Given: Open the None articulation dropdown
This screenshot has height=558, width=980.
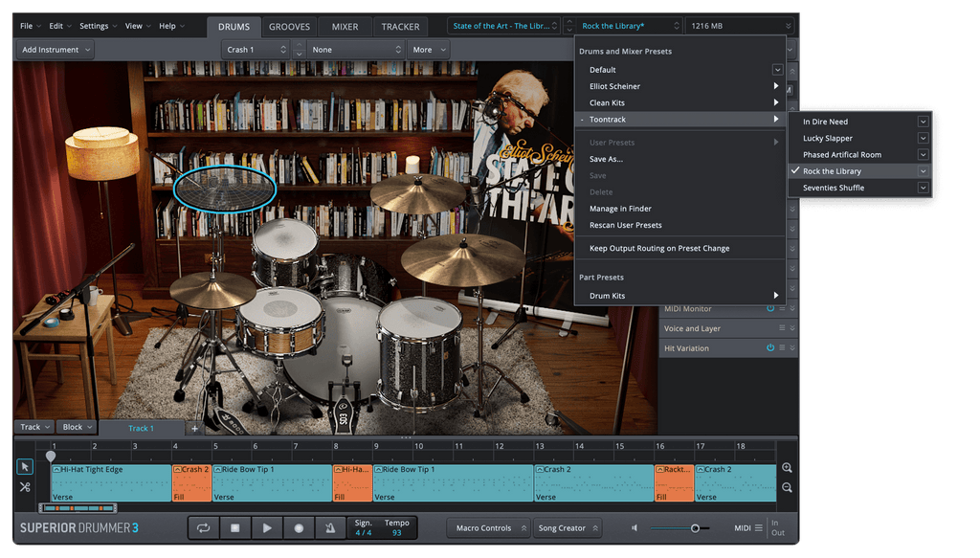Looking at the screenshot, I should click(356, 50).
